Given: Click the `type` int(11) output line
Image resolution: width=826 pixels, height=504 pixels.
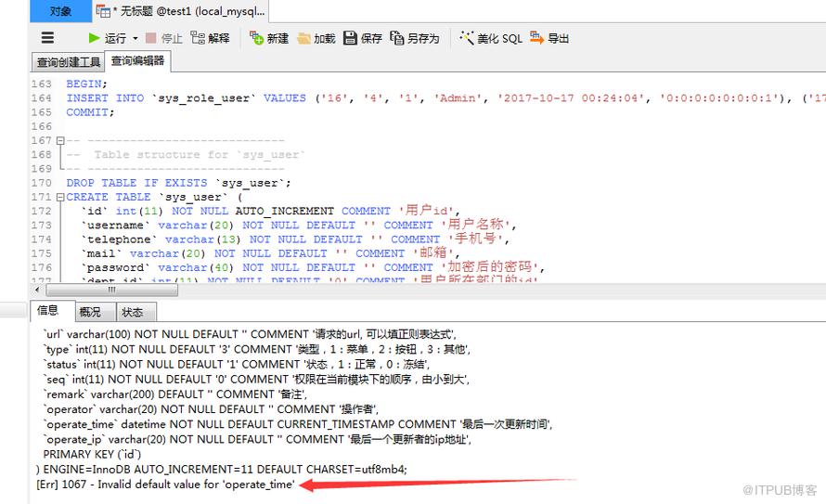Looking at the screenshot, I should pos(257,349).
